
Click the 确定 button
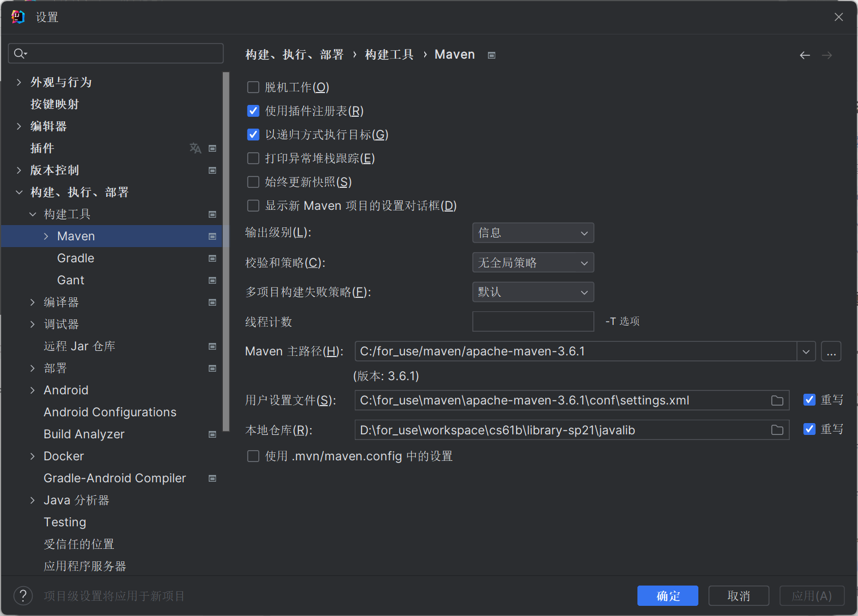(x=667, y=595)
